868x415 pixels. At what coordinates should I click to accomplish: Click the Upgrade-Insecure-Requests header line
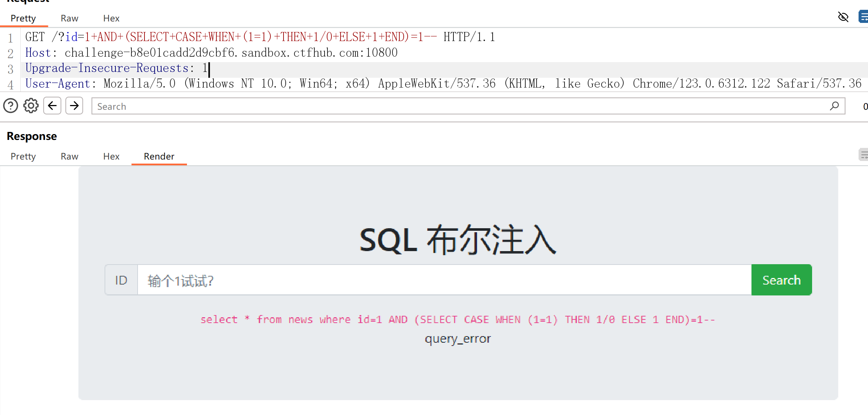click(117, 68)
